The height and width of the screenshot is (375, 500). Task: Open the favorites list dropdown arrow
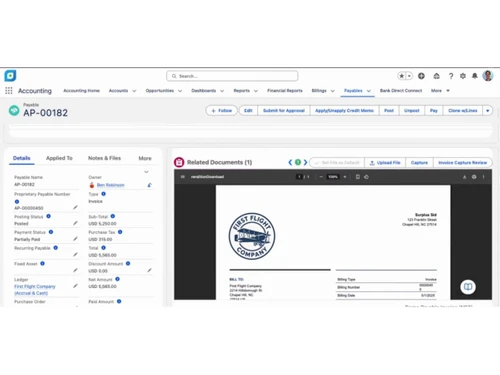click(x=409, y=76)
